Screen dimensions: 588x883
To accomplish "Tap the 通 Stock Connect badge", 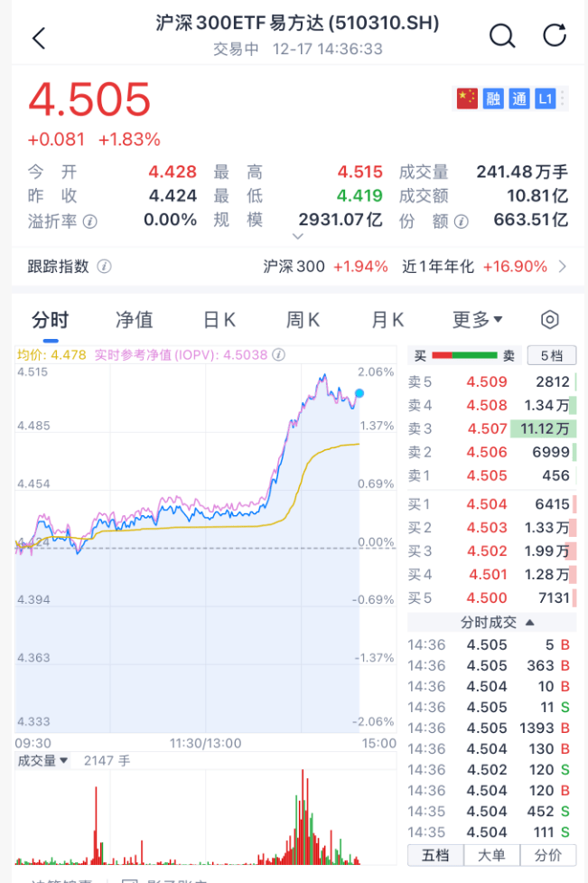I will click(x=518, y=99).
